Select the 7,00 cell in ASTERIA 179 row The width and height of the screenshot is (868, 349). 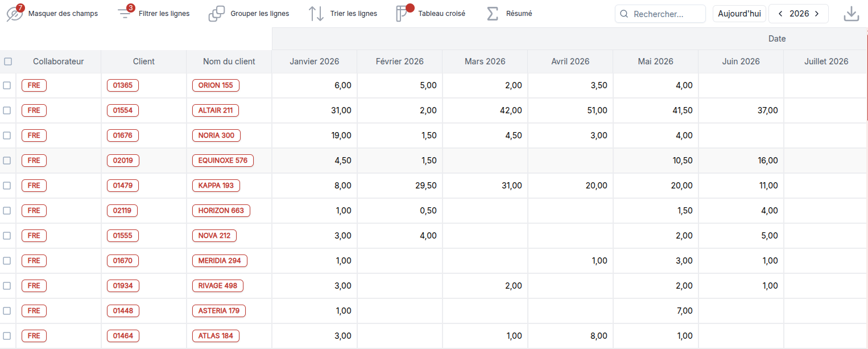[656, 311]
